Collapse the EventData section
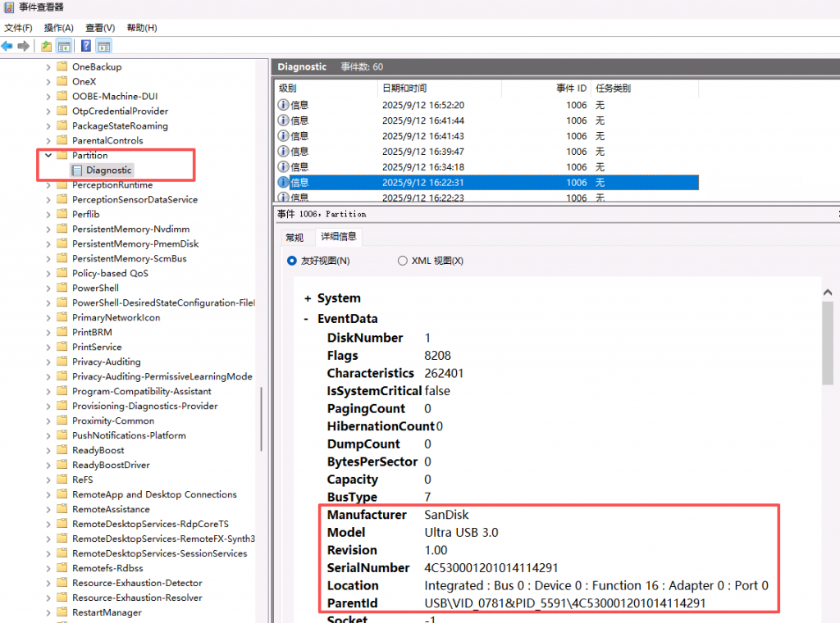 [x=308, y=319]
